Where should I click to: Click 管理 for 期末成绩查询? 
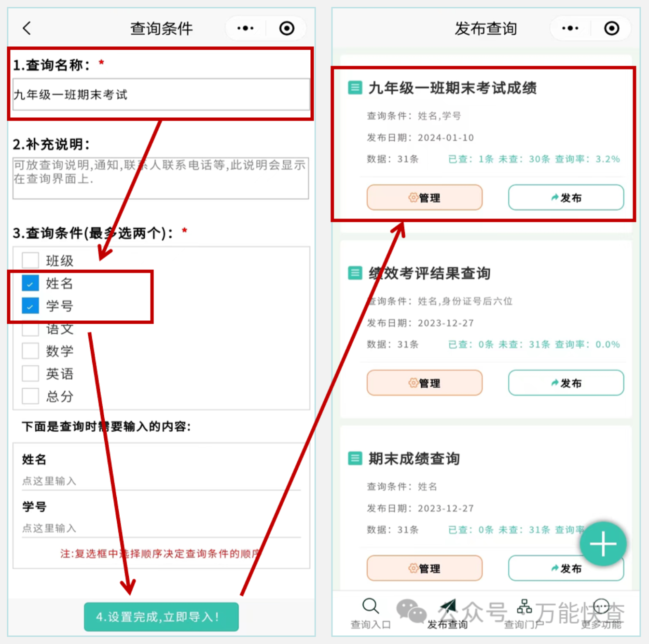[x=425, y=568]
